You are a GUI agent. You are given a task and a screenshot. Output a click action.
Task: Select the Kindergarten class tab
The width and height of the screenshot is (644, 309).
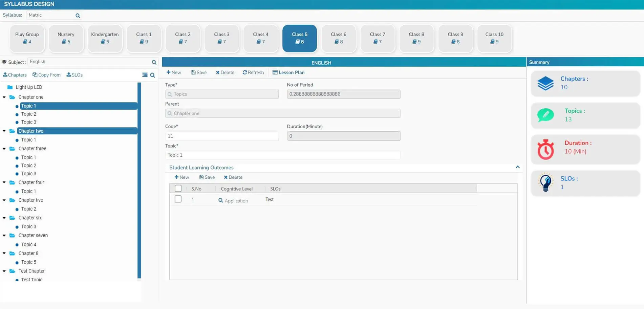[105, 38]
